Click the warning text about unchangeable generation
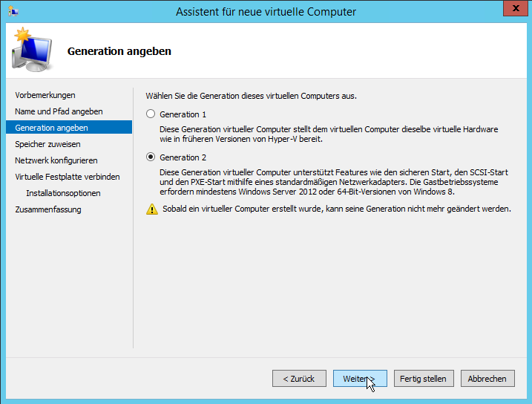Screen dimensions: 532x404 point(336,209)
